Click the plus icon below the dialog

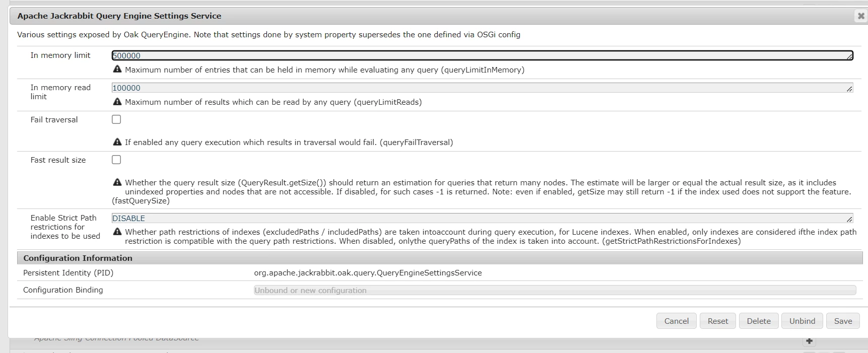[x=809, y=341]
